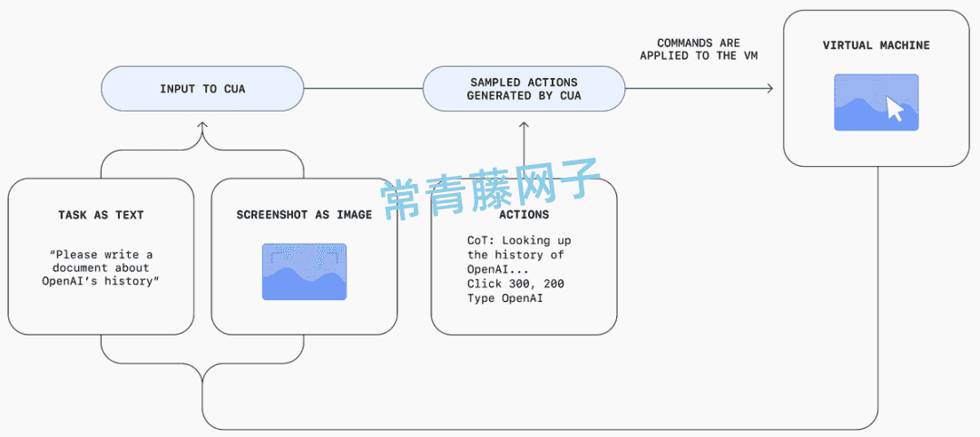Click the screenshot image thumbnail in SCREENSHOT AS IMAGE box
The height and width of the screenshot is (437, 980).
pyautogui.click(x=304, y=272)
